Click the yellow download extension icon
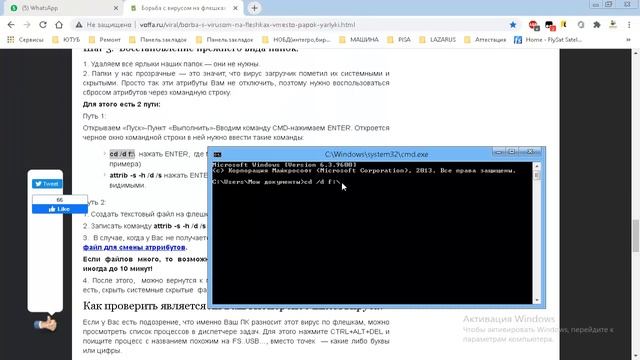Viewport: 640px width, 360px height. pyautogui.click(x=613, y=25)
